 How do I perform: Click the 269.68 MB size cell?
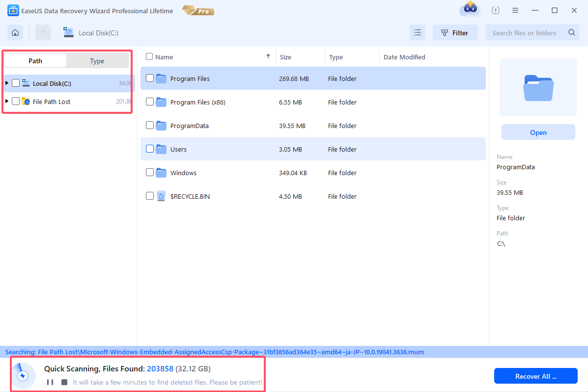(294, 78)
